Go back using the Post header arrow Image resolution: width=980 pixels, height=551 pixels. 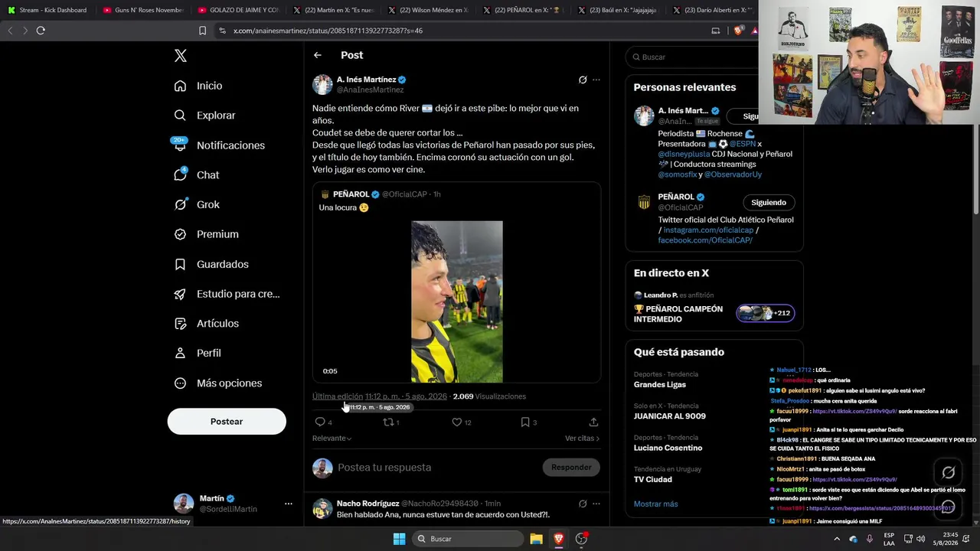tap(318, 55)
